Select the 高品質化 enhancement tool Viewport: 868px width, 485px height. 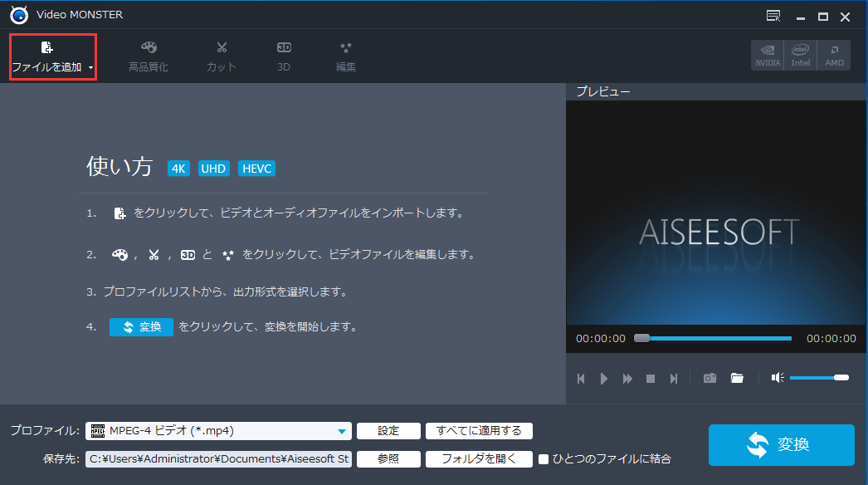pyautogui.click(x=149, y=55)
